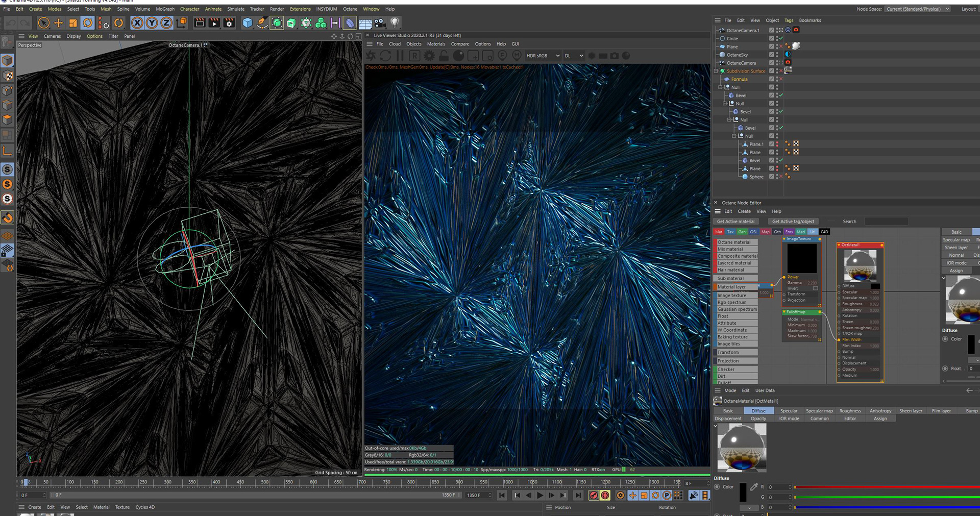Activate the Move tool in the top toolbar
This screenshot has width=980, height=516.
(59, 23)
